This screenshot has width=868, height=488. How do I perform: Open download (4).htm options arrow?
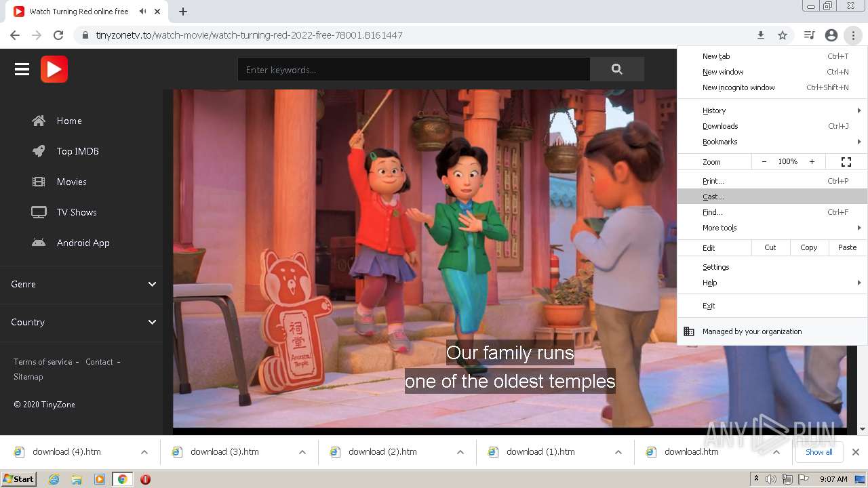click(x=144, y=452)
